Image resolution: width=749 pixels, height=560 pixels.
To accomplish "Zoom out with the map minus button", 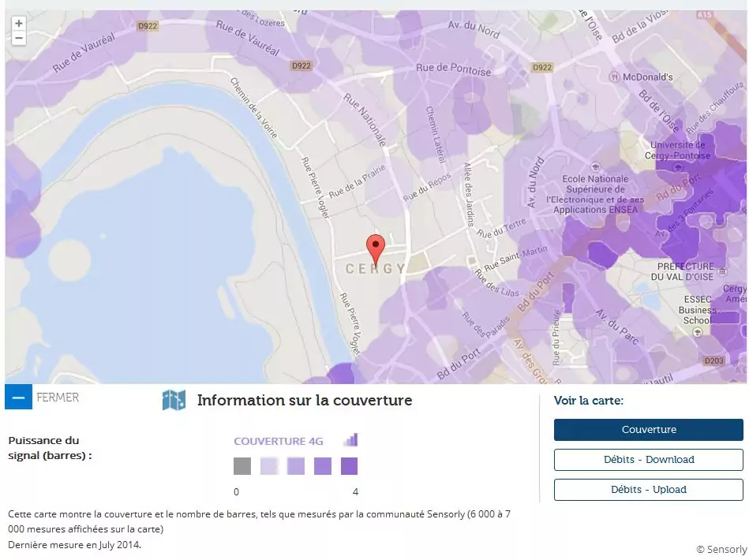I will (x=19, y=38).
